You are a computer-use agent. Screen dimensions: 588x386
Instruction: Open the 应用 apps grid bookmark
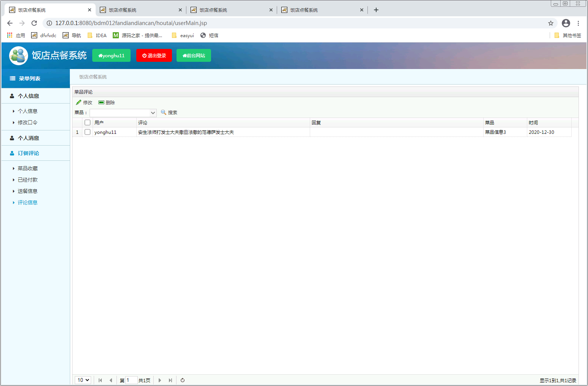pos(16,35)
